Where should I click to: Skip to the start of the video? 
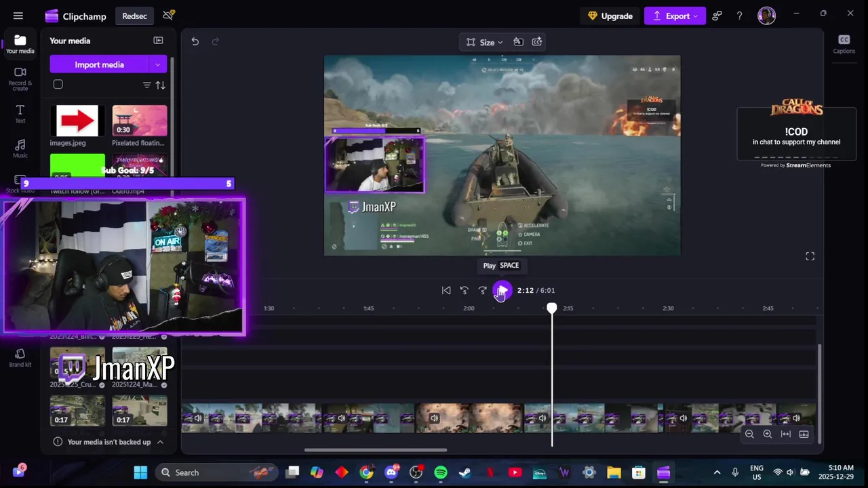point(446,290)
